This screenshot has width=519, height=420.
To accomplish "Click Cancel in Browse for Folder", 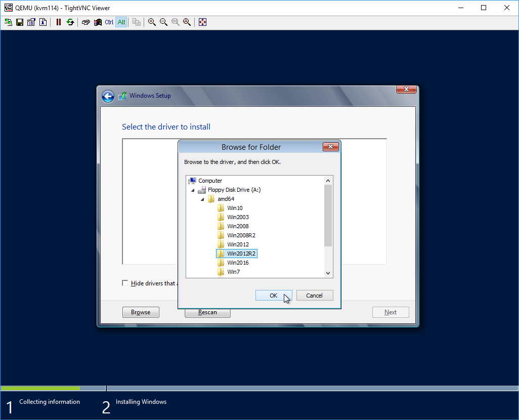I will pyautogui.click(x=315, y=296).
